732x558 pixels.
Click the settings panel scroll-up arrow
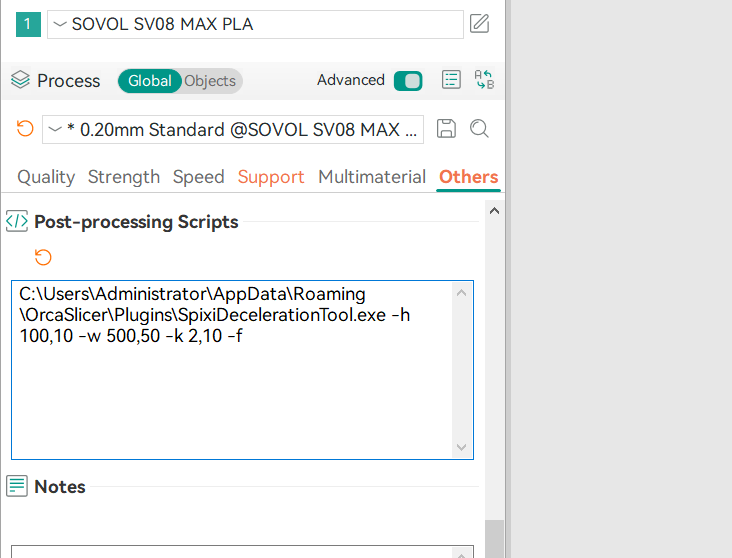[494, 211]
